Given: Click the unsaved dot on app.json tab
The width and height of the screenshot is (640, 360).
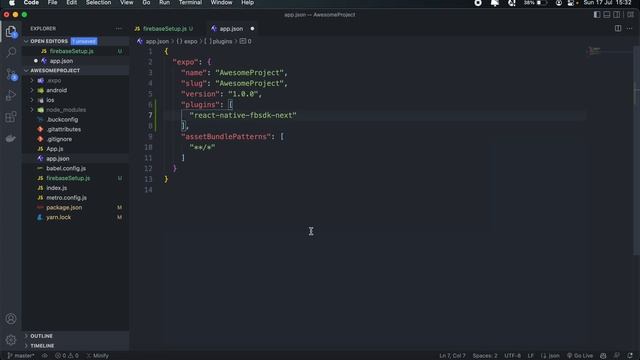Looking at the screenshot, I should click(252, 29).
